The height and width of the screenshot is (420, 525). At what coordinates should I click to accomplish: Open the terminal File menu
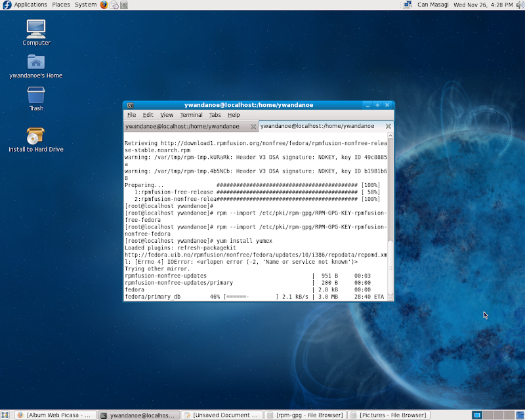point(132,115)
